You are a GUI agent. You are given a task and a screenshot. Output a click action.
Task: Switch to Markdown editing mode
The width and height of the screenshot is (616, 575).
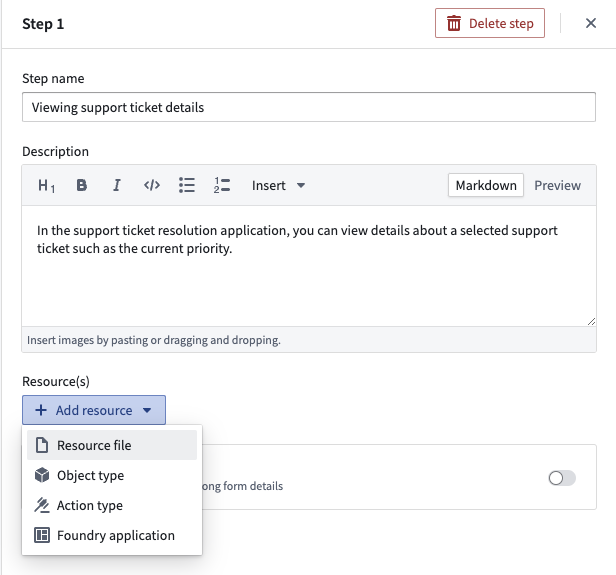click(486, 185)
